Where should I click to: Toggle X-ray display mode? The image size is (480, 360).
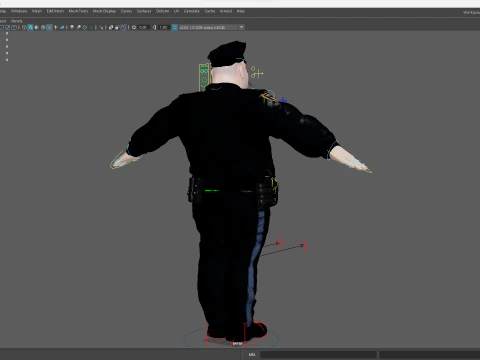[111, 27]
